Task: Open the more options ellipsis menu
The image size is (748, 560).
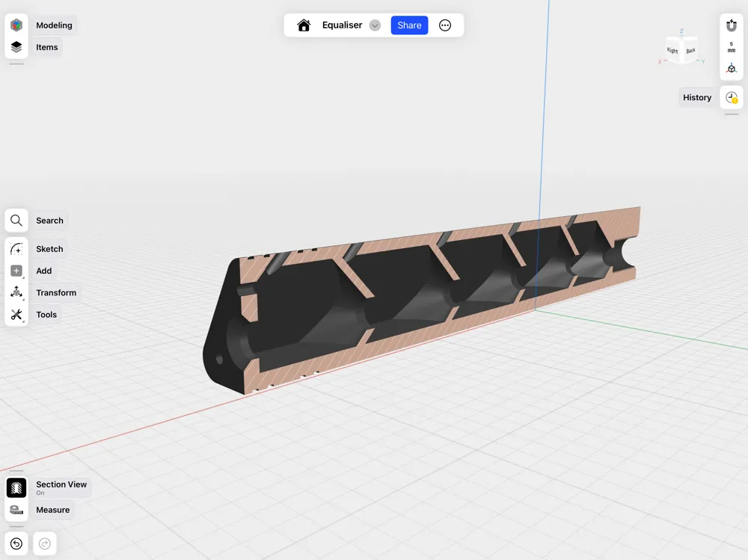Action: click(x=445, y=25)
